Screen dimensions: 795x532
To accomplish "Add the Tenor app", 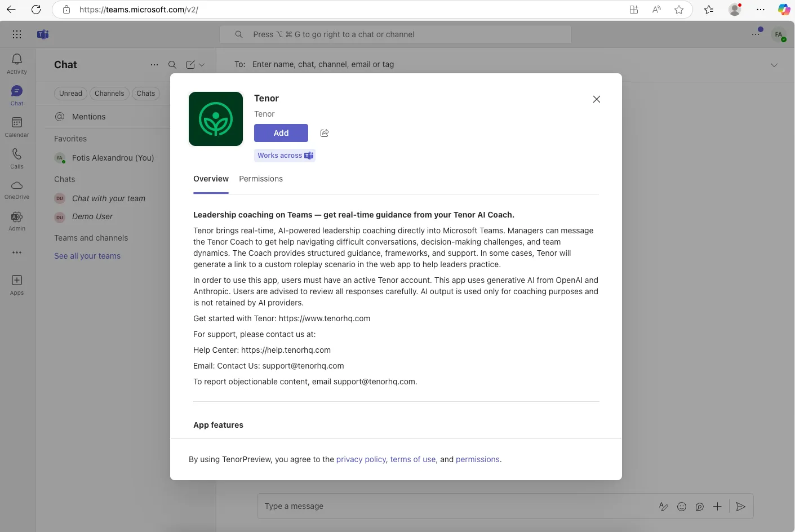I will [281, 133].
